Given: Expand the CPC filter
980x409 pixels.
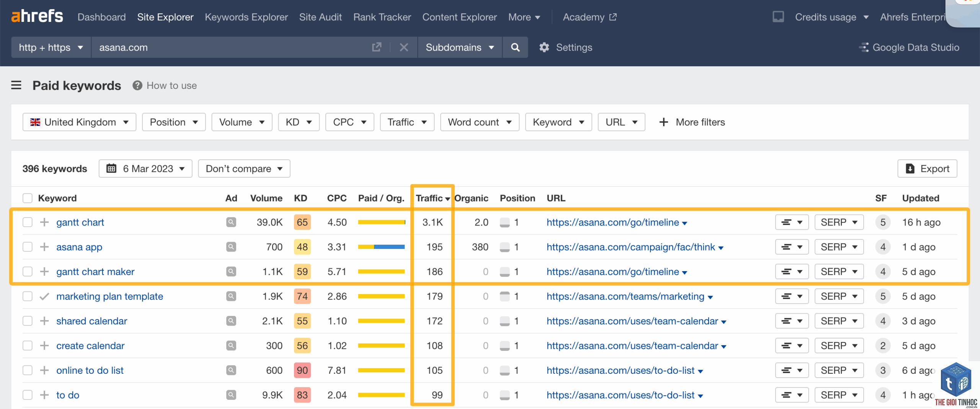Looking at the screenshot, I should tap(350, 122).
